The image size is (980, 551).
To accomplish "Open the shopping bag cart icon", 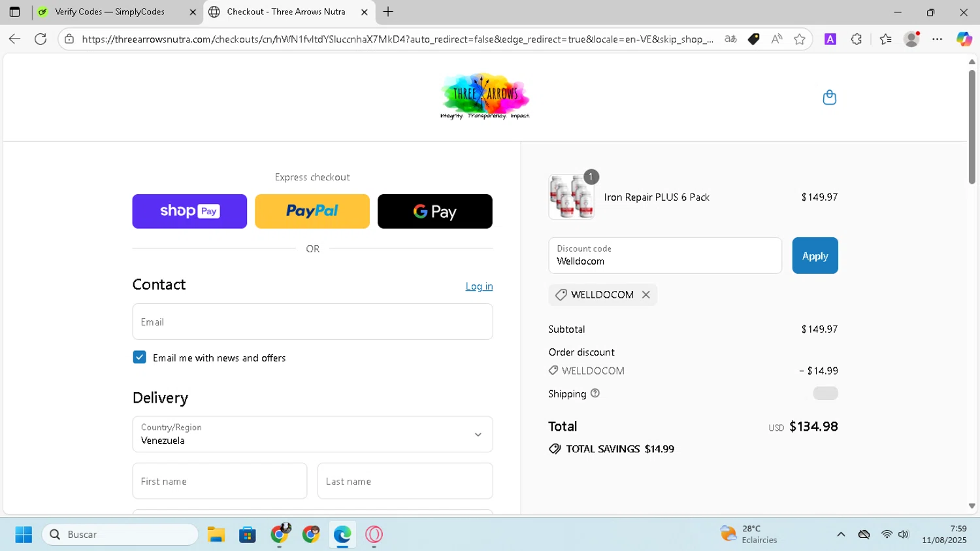I will point(829,97).
